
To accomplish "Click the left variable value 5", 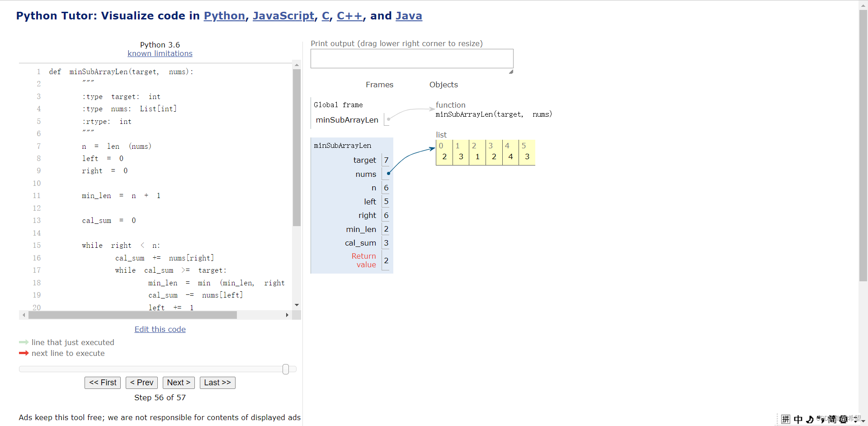I will (x=386, y=202).
